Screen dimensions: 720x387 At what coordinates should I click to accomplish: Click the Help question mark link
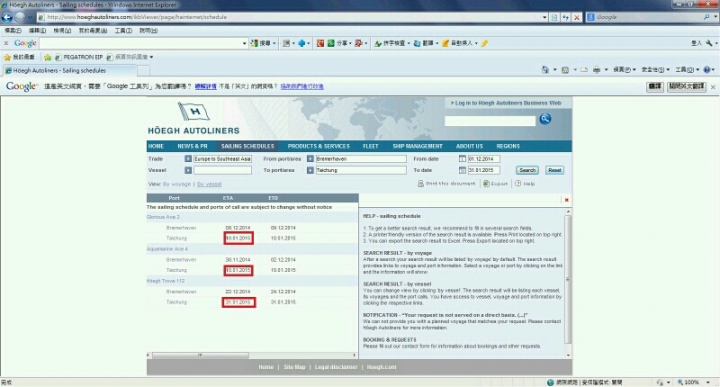pos(525,184)
